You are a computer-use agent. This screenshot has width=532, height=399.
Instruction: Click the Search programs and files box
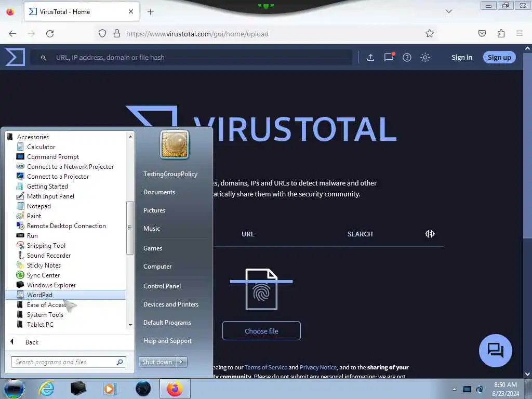coord(68,362)
